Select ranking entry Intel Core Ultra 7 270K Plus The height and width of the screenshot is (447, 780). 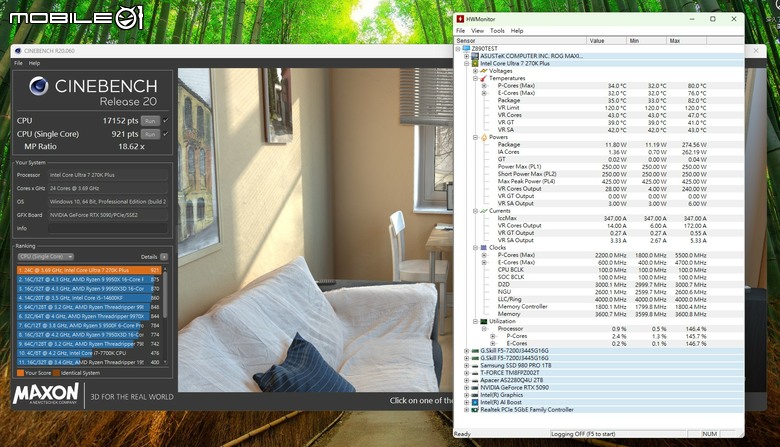[89, 270]
